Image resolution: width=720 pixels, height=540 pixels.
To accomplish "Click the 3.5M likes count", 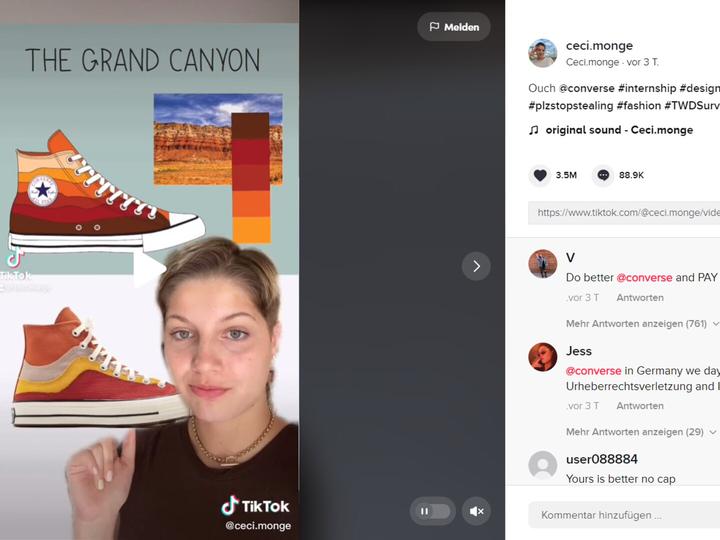I will tap(566, 175).
